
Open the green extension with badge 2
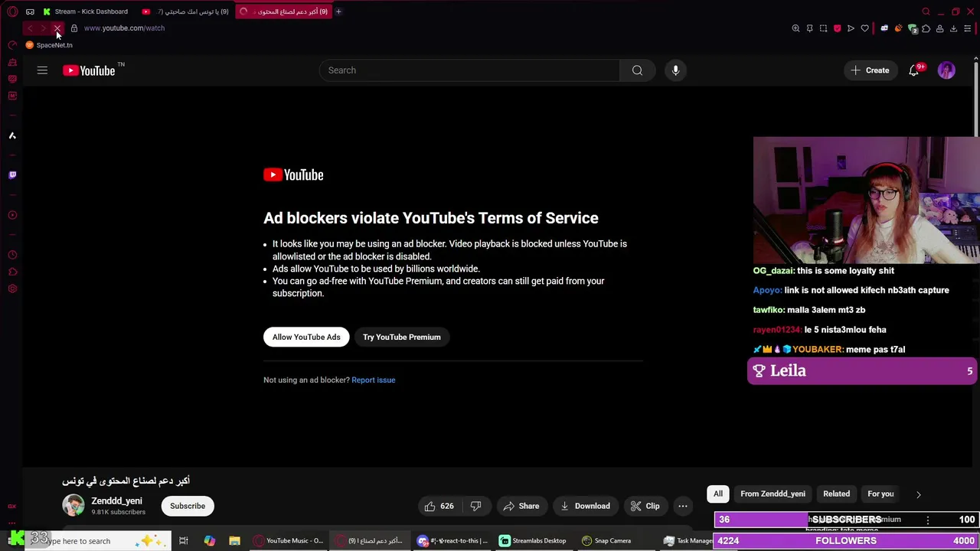(913, 28)
